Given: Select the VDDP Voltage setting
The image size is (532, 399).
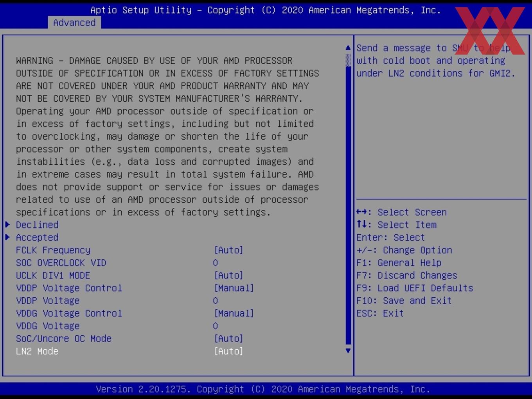Looking at the screenshot, I should point(48,300).
